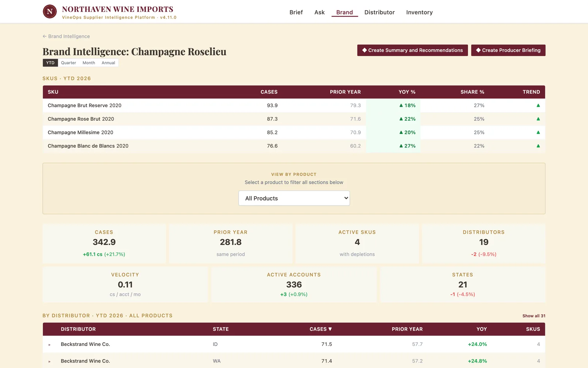Open the Distributor tab
This screenshot has width=588, height=368.
click(379, 13)
